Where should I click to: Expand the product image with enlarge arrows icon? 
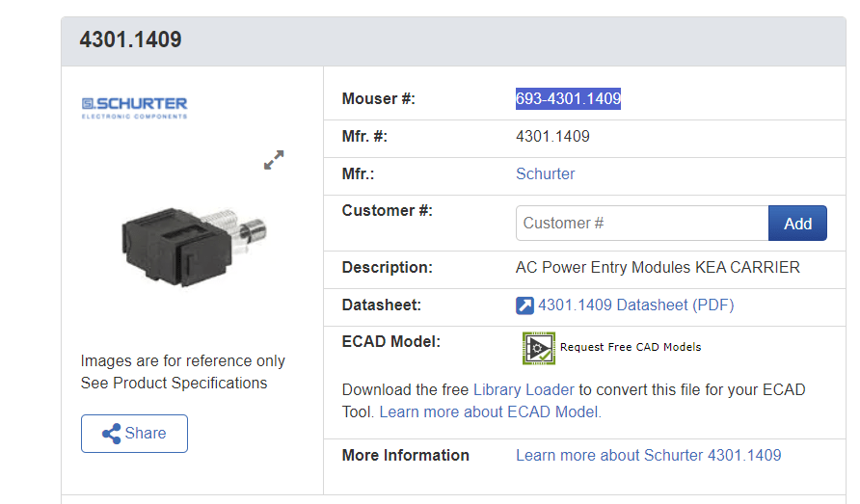[274, 160]
